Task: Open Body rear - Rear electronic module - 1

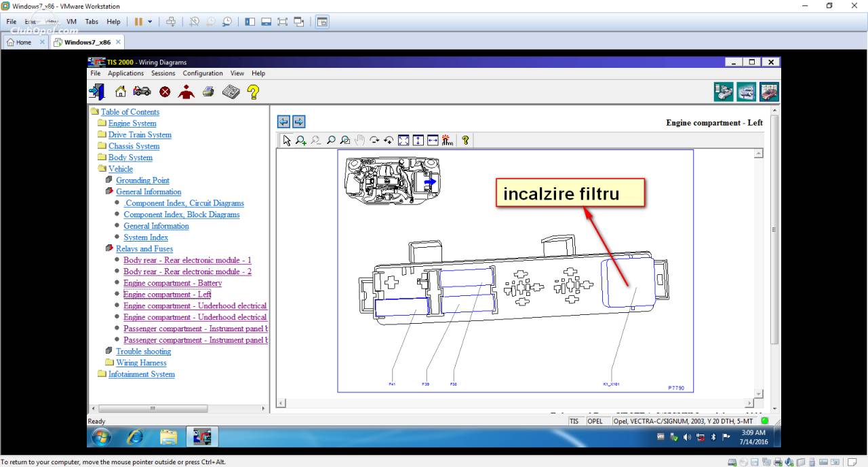Action: tap(187, 260)
